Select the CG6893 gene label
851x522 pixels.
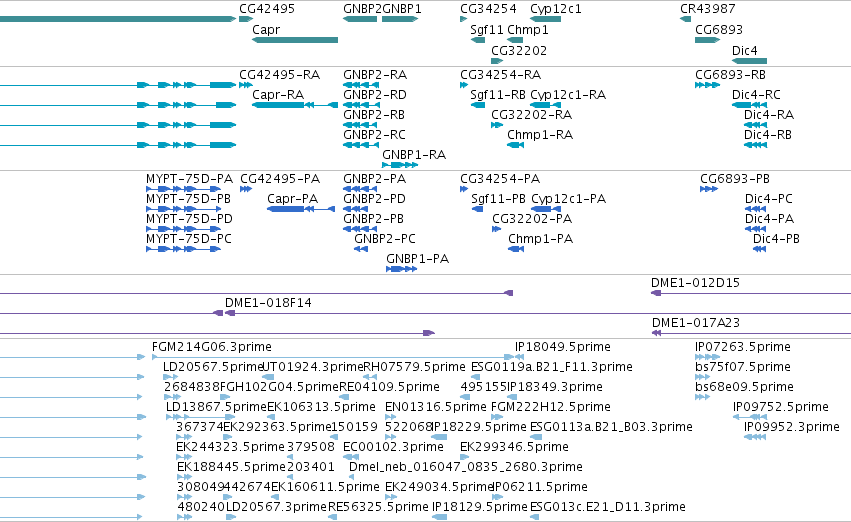(719, 30)
